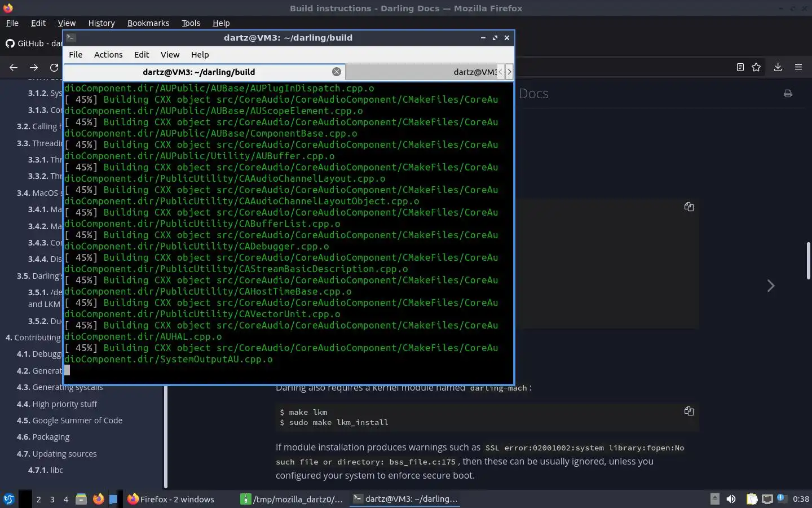812x508 pixels.
Task: Open Firefox View menu
Action: (67, 23)
